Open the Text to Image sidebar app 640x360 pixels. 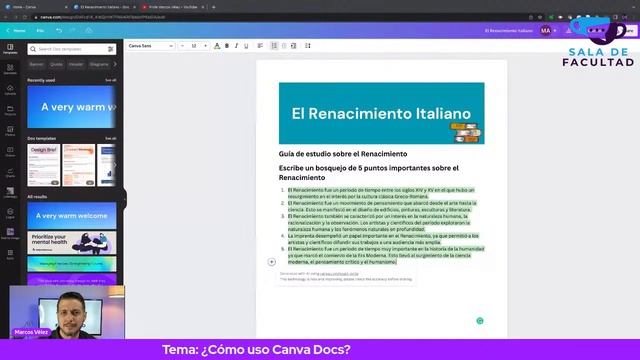pos(10,234)
